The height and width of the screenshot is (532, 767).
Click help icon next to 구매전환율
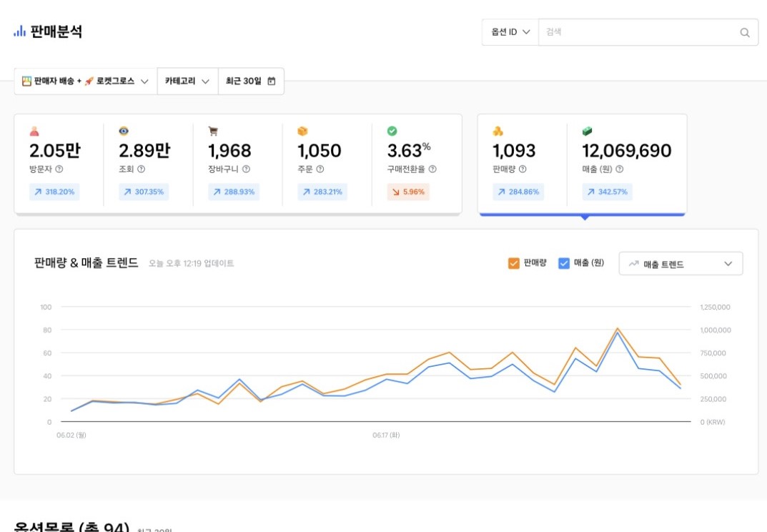tap(432, 169)
